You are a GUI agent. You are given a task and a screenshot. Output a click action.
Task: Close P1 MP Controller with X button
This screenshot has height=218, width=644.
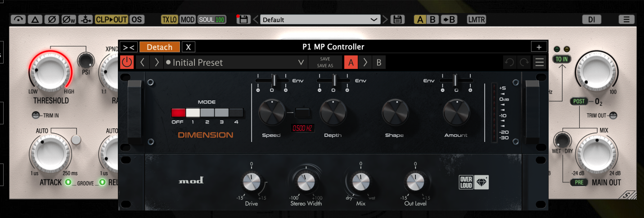point(189,47)
